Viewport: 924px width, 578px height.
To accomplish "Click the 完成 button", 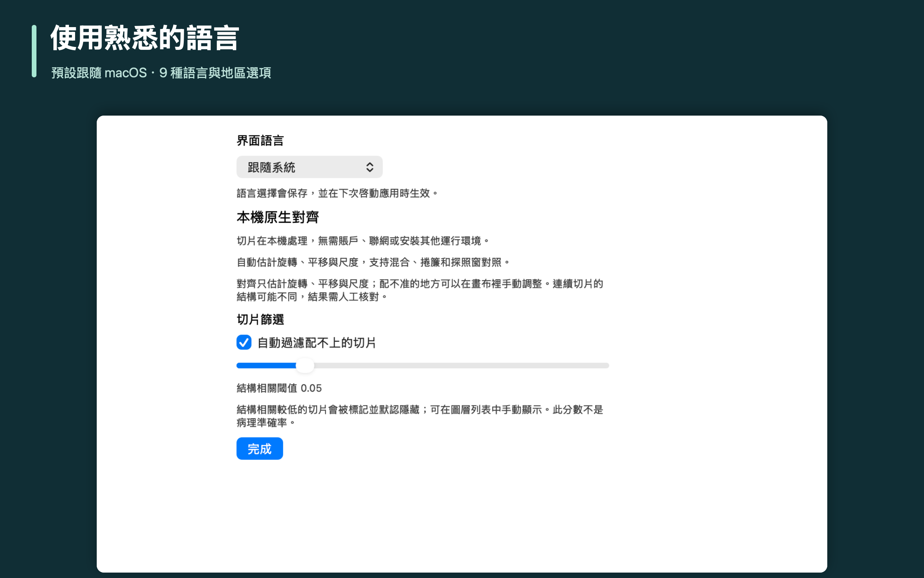I will [260, 448].
